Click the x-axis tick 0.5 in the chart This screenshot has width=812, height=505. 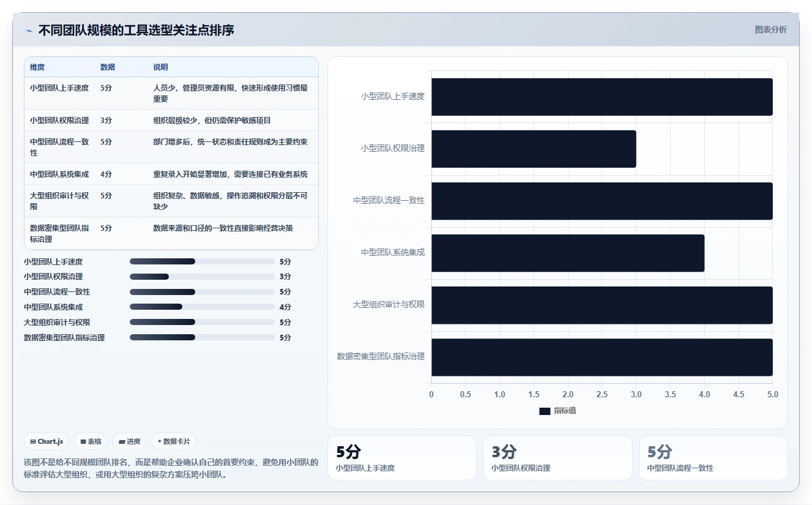click(x=466, y=395)
